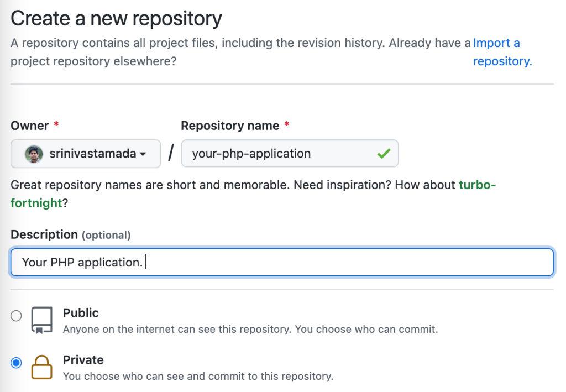Select the Public visibility radio button
Image resolution: width=566 pixels, height=392 pixels.
tap(16, 316)
